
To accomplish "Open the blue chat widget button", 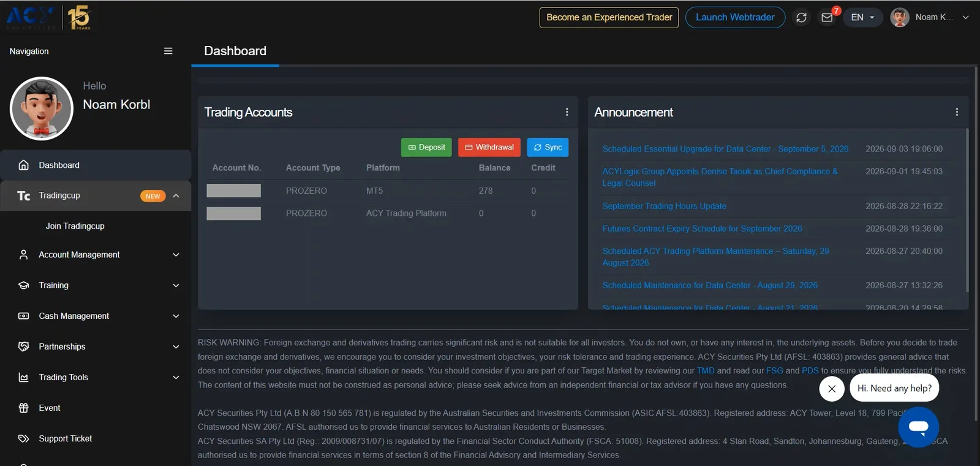I will pos(918,427).
